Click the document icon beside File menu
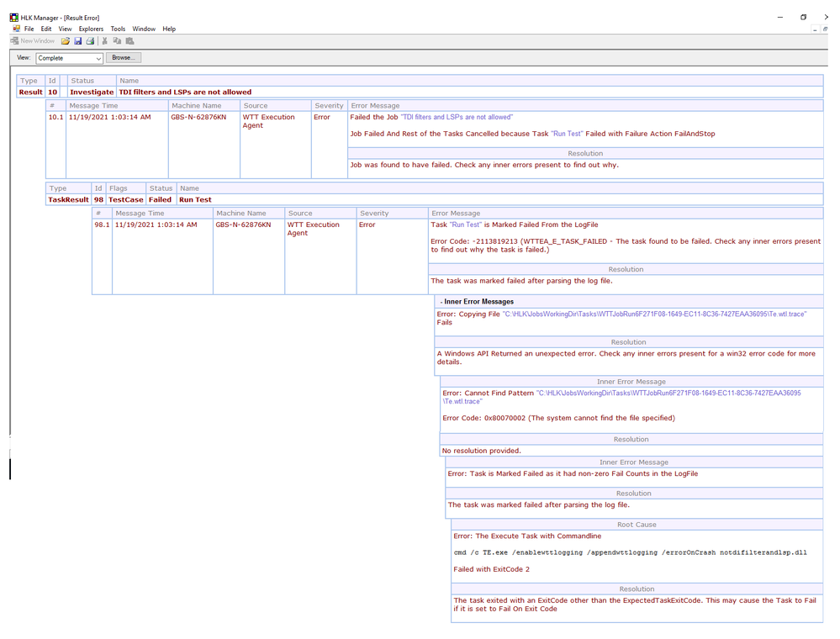 coord(16,29)
